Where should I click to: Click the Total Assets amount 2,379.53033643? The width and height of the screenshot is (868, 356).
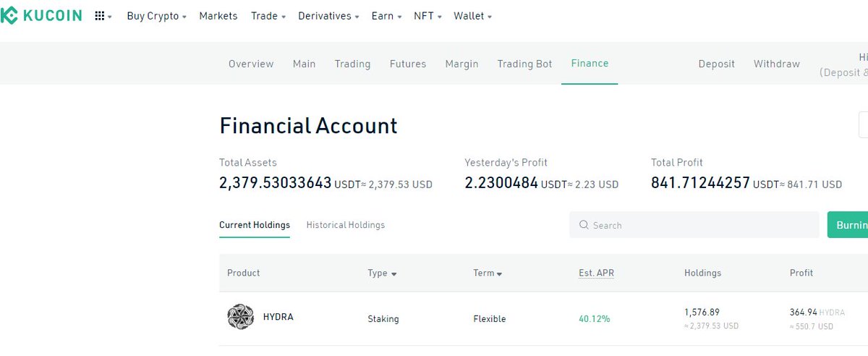click(x=276, y=183)
